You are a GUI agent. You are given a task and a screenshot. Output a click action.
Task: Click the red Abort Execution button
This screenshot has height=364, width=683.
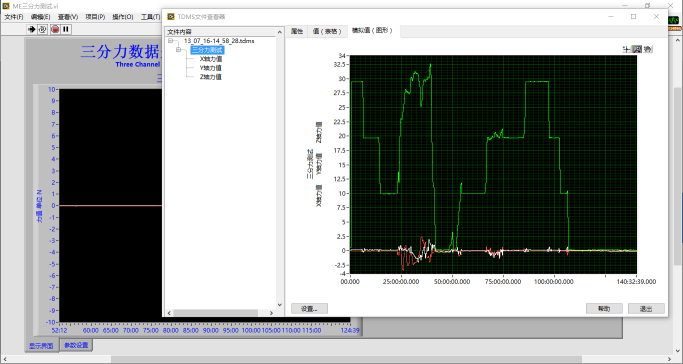[55, 29]
